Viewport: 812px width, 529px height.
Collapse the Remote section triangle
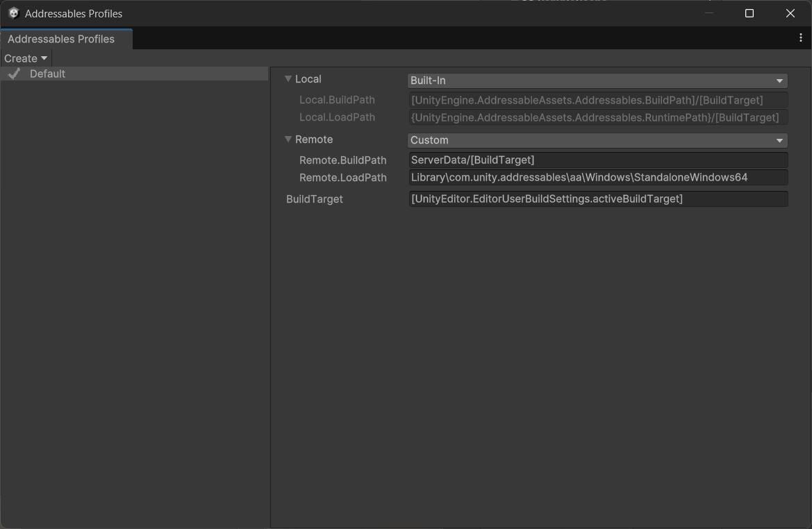(288, 140)
